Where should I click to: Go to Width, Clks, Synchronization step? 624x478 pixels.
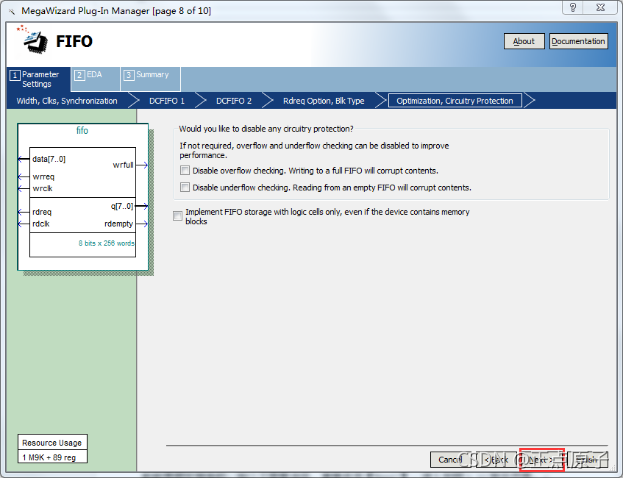click(x=67, y=101)
